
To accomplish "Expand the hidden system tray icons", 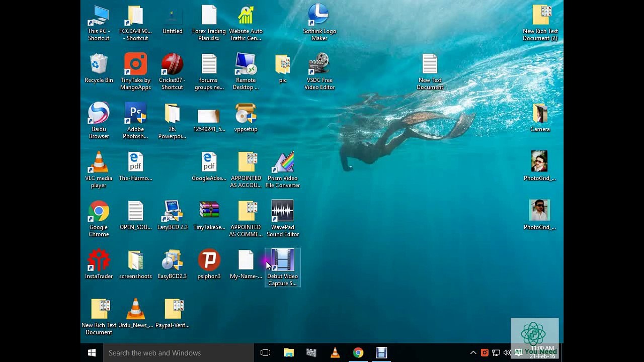I will (x=473, y=353).
